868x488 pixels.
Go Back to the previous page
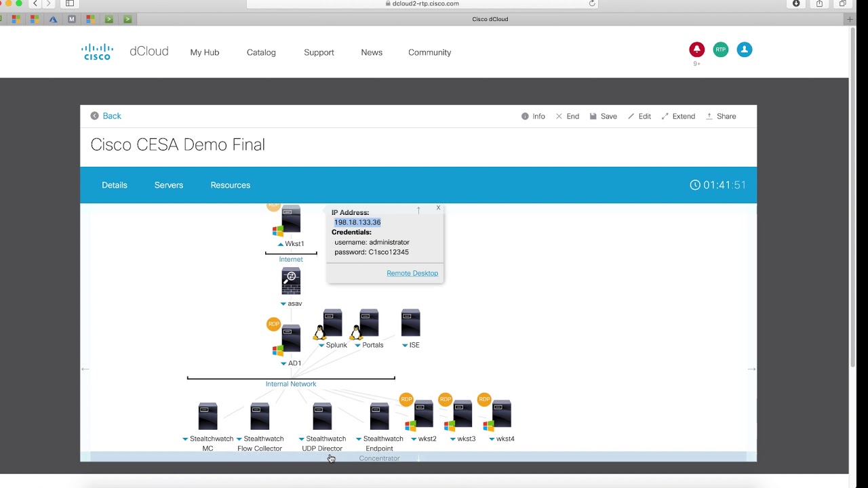click(x=106, y=116)
